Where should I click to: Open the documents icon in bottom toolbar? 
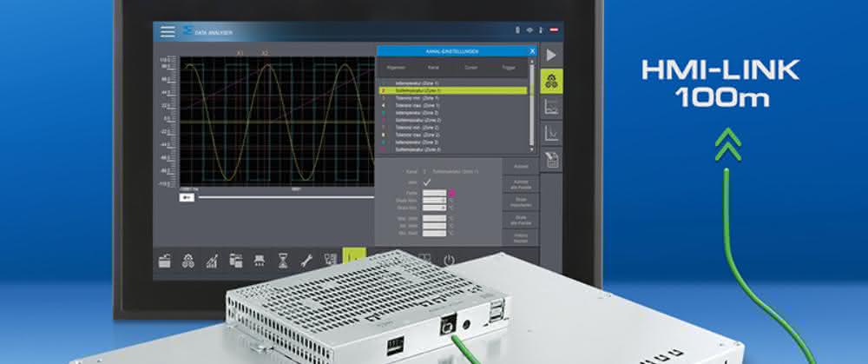(x=236, y=261)
